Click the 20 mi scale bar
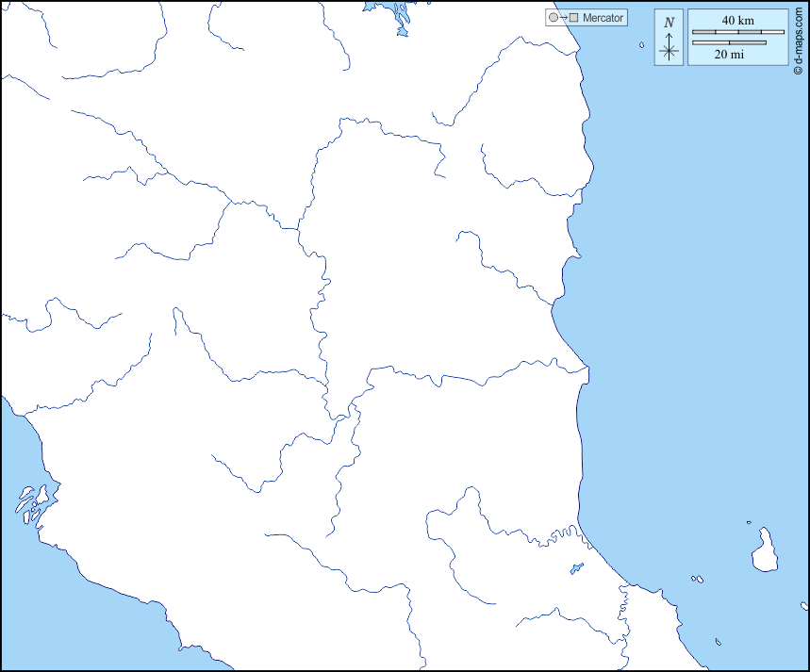 (x=729, y=42)
